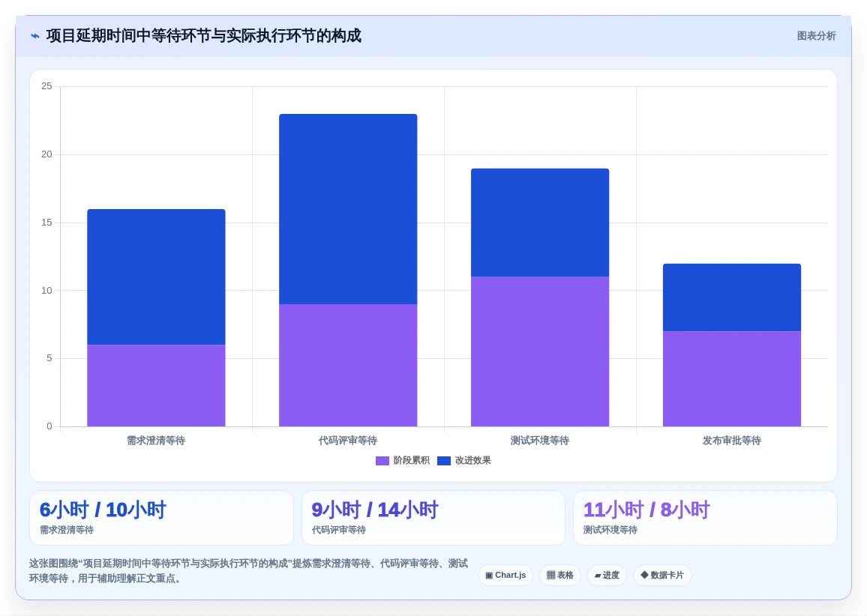Select the Chart.js tag chip
Screen dimensions: 867x616
505,575
